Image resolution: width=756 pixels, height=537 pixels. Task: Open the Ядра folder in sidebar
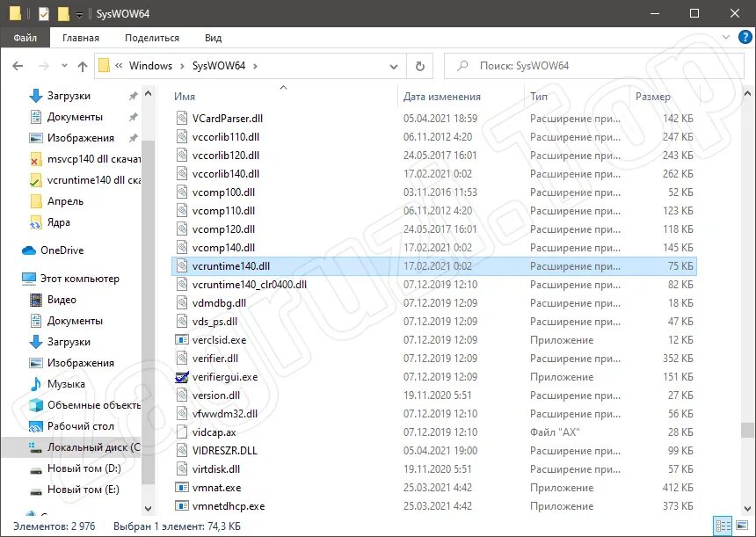58,222
